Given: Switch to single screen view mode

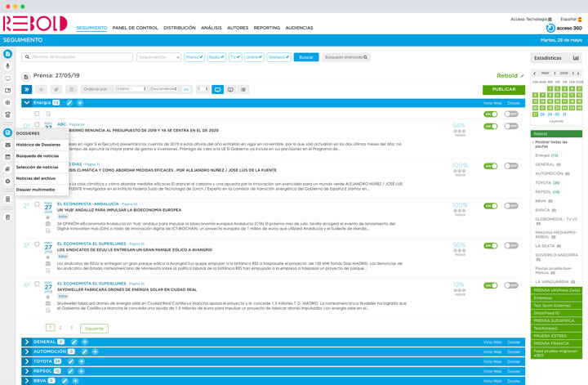Looking at the screenshot, I should coord(217,89).
